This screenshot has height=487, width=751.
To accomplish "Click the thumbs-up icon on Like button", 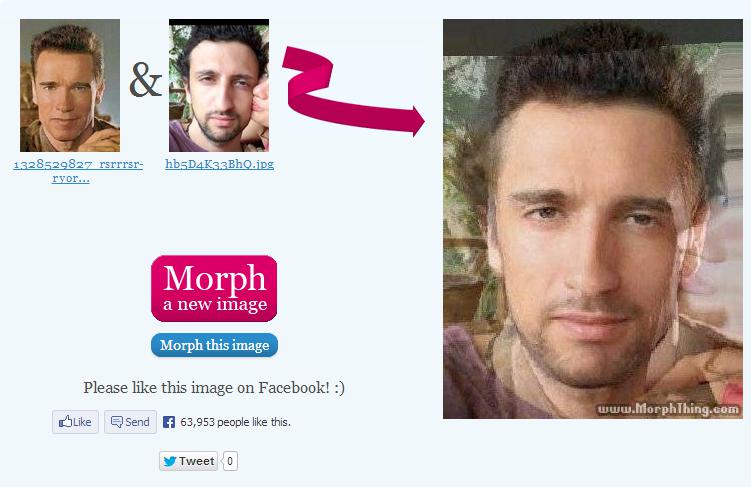I will point(65,421).
